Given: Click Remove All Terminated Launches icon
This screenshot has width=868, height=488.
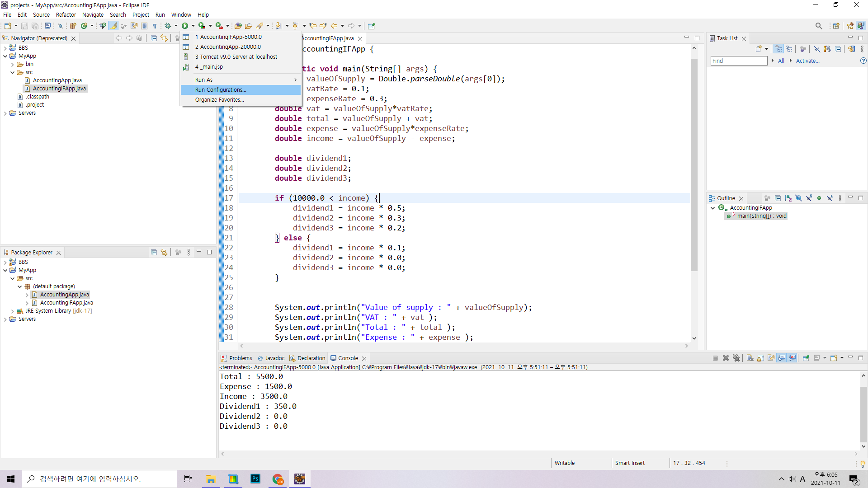Looking at the screenshot, I should coord(736,358).
